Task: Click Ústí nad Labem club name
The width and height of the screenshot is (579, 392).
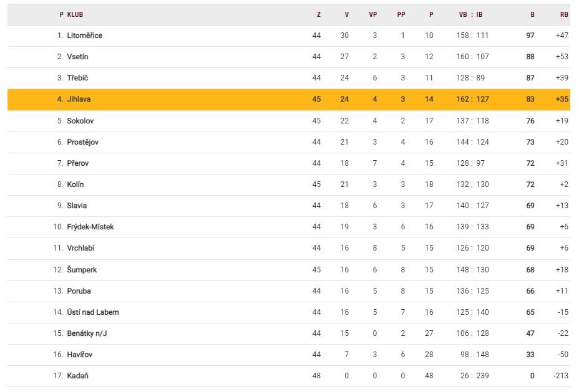Action: pos(93,312)
